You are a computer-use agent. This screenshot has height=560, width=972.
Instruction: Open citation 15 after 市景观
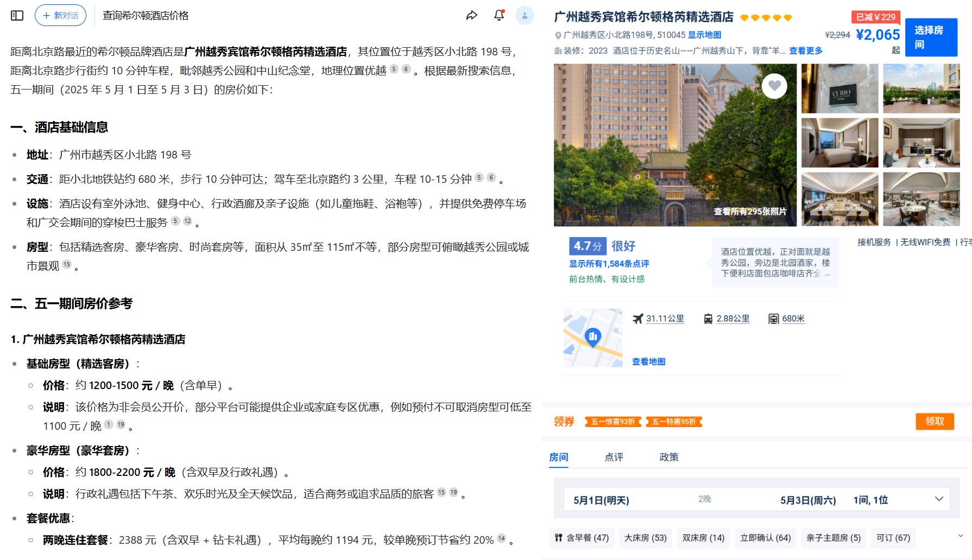coord(67,264)
